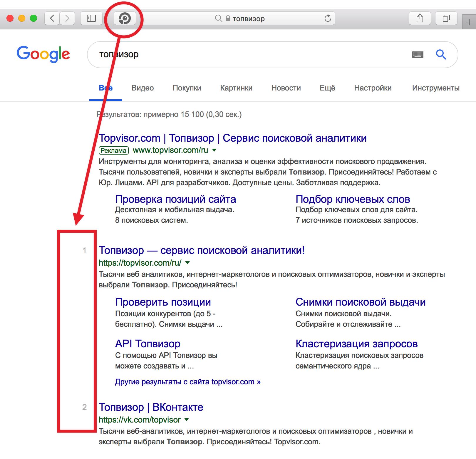Open the ad title Topvisor.com | Топвизор link
The width and height of the screenshot is (476, 459).
tap(232, 138)
